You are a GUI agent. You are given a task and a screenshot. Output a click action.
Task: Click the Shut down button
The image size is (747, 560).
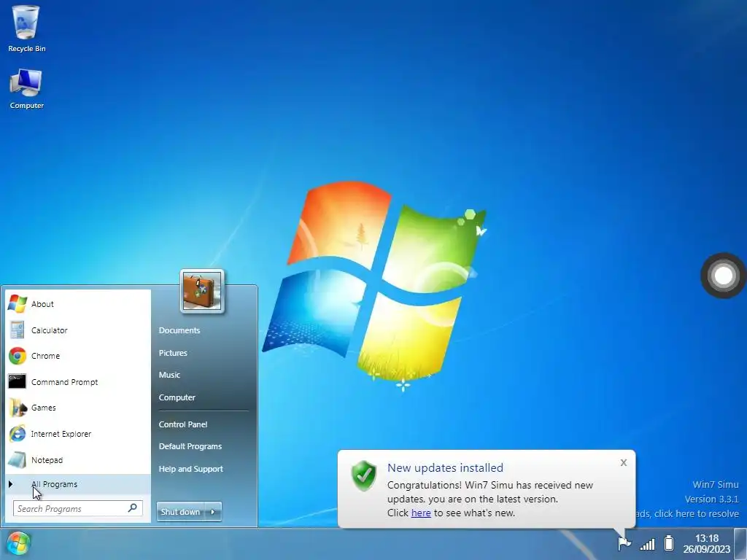(181, 512)
